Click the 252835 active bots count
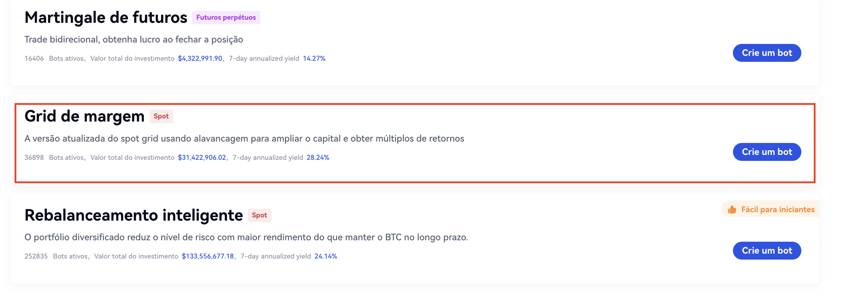This screenshot has width=868, height=300. point(36,256)
